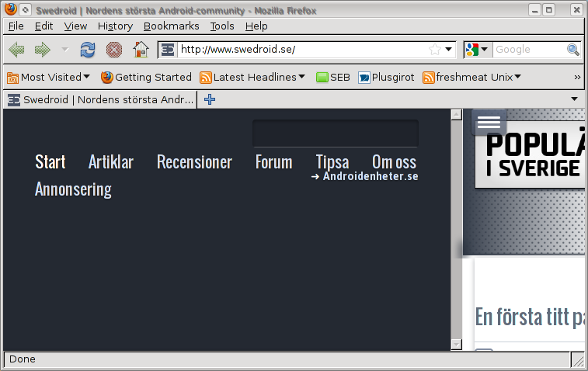
Task: Click the Stop loading button
Action: [x=114, y=50]
